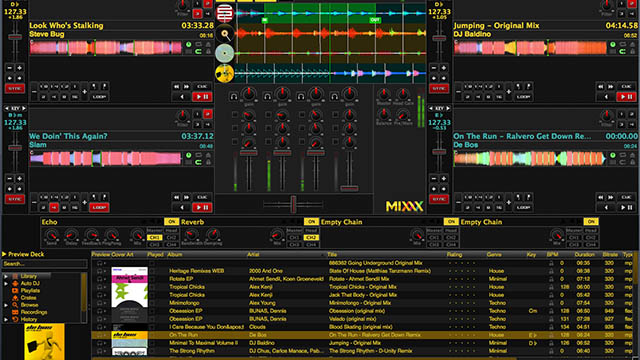Play/pause the On The Run deck
Image resolution: width=640 pixels, height=360 pixels.
pos(626,207)
